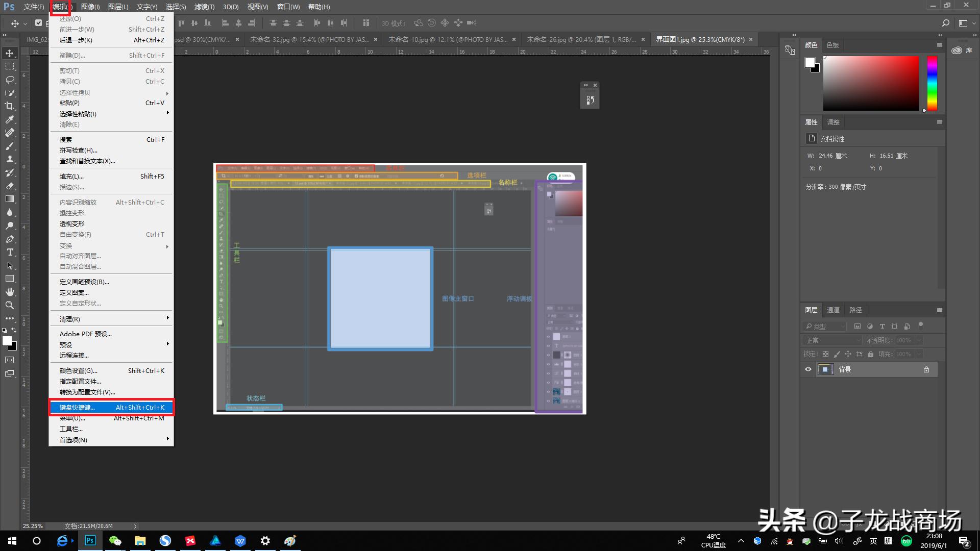980x551 pixels.
Task: Select the Pen tool
Action: click(10, 239)
